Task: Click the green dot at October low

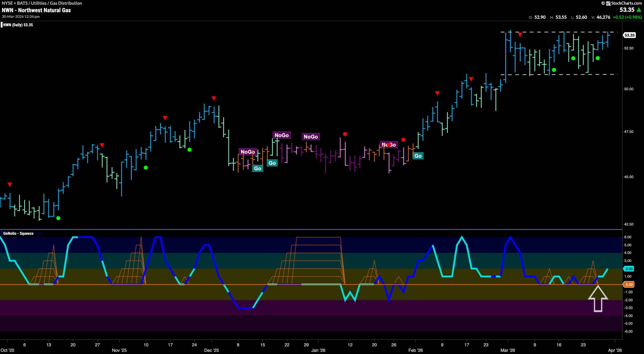Action: click(x=58, y=218)
